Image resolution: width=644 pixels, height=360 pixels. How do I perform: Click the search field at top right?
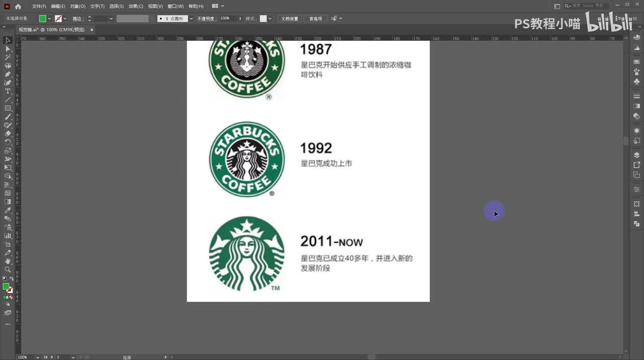(x=587, y=6)
